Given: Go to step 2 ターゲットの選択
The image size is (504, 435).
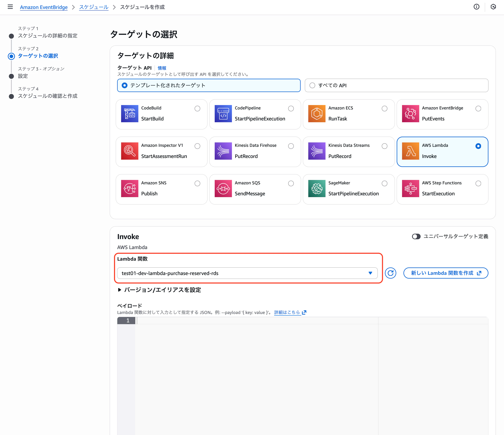Looking at the screenshot, I should [38, 56].
